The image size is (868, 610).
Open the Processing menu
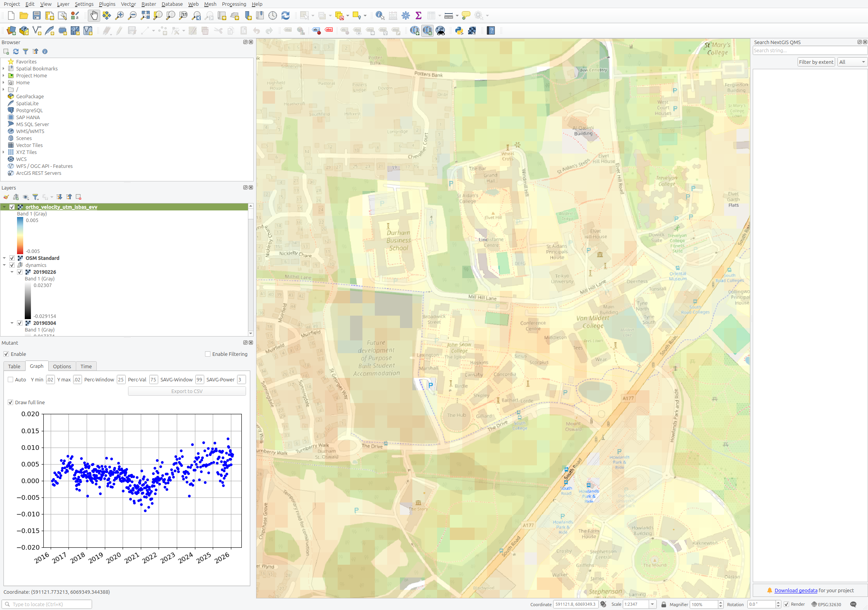pos(234,4)
